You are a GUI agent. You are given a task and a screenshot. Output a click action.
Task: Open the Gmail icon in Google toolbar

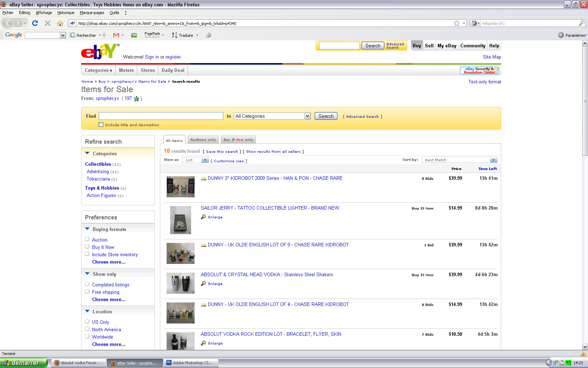pos(116,35)
